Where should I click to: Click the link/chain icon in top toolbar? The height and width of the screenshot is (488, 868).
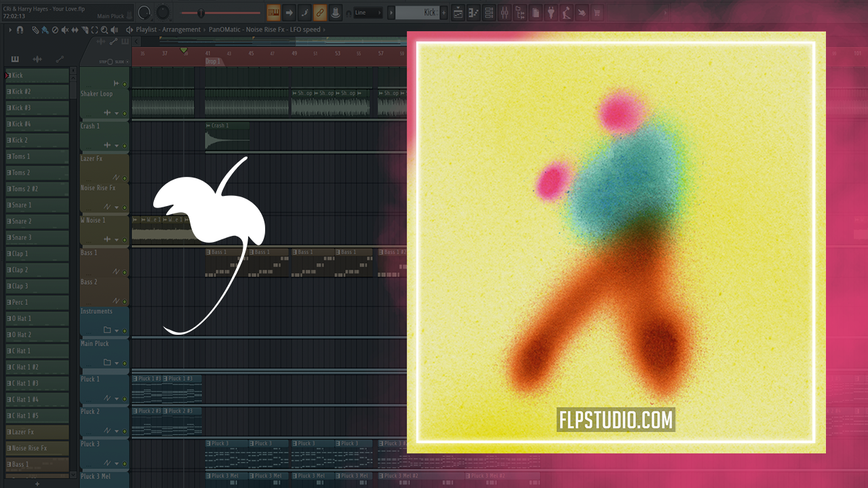coord(320,12)
